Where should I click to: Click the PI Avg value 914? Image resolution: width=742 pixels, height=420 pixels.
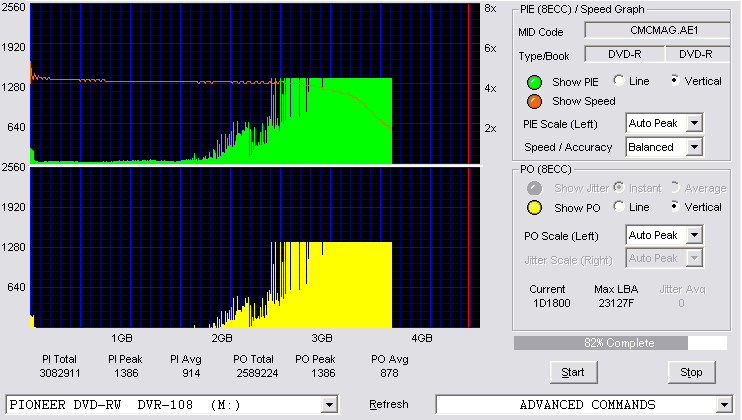tap(191, 373)
